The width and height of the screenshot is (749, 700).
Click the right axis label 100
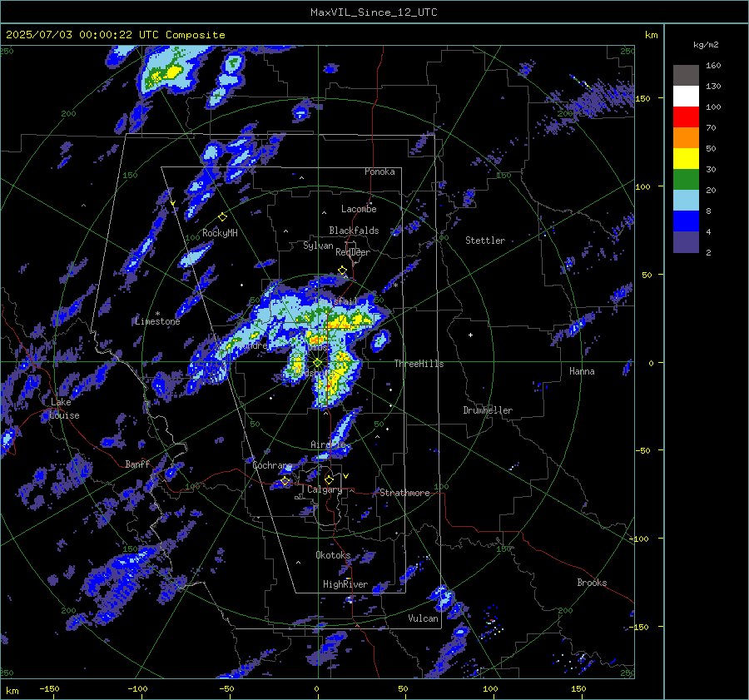coord(643,186)
